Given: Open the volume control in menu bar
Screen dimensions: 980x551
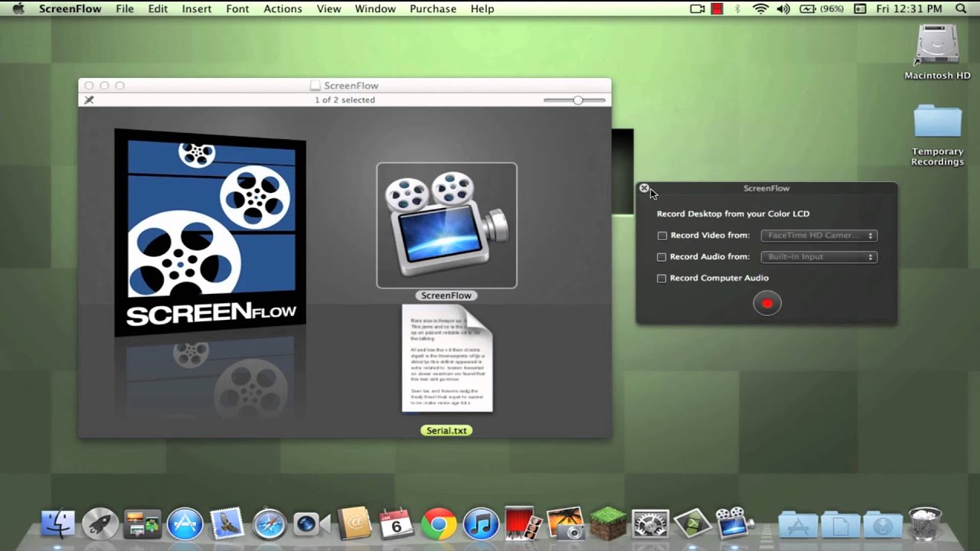Looking at the screenshot, I should pos(783,9).
